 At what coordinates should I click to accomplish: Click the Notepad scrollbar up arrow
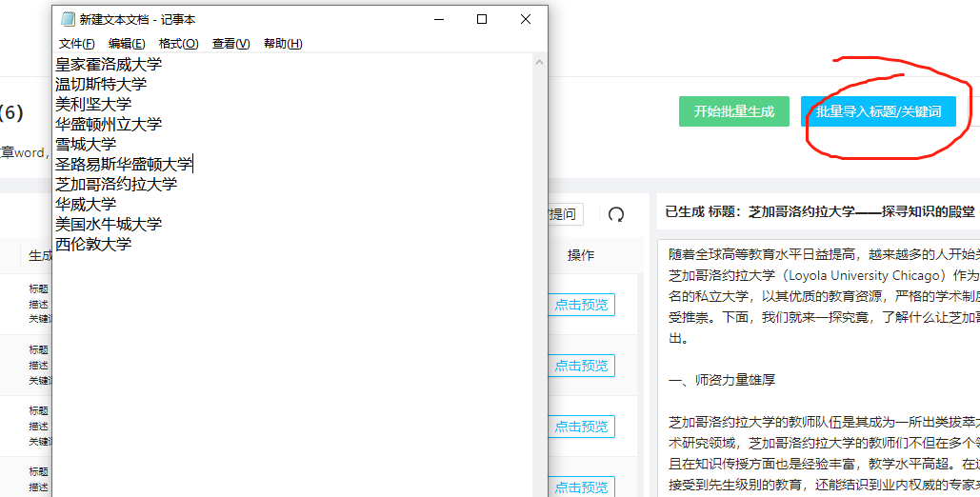click(x=539, y=62)
